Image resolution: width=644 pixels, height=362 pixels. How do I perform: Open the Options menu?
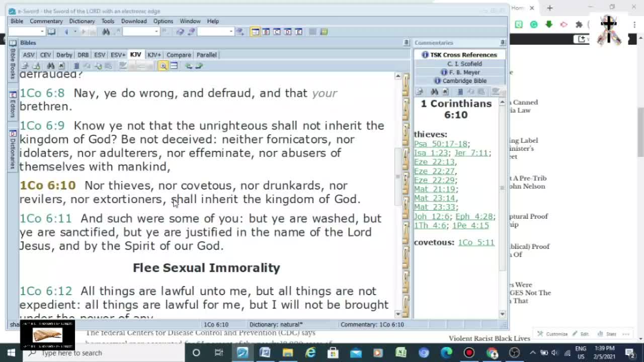163,21
